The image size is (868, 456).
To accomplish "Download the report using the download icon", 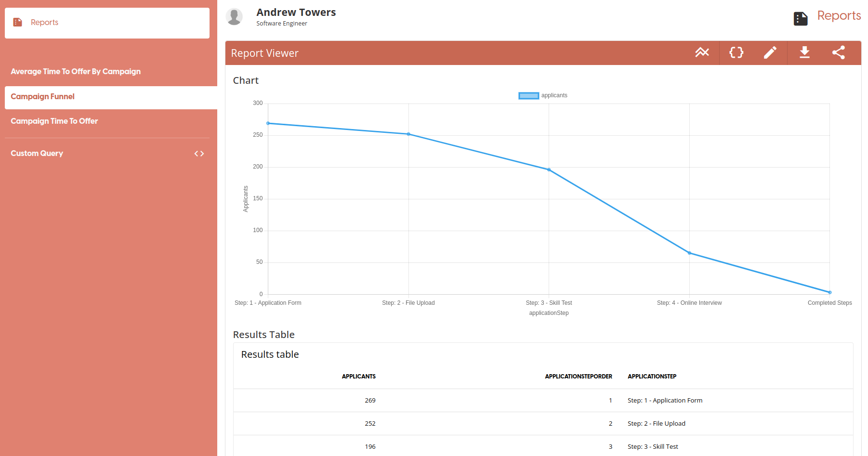I will 804,52.
